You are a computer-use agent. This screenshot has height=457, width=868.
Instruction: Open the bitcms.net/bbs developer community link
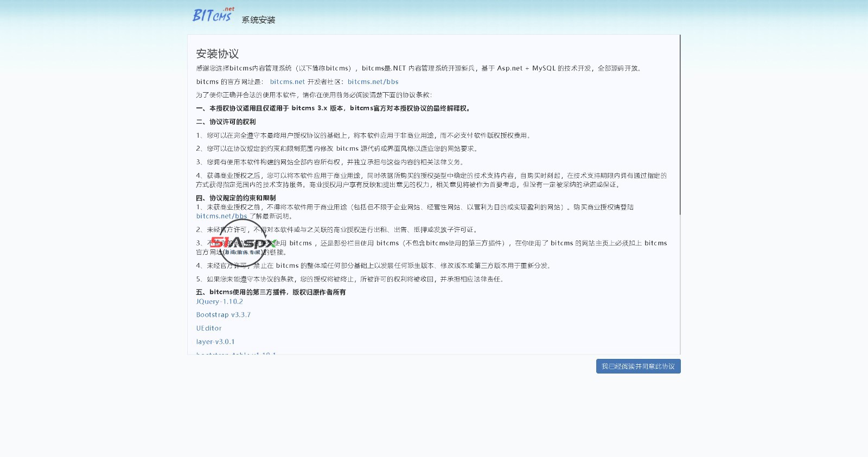373,82
